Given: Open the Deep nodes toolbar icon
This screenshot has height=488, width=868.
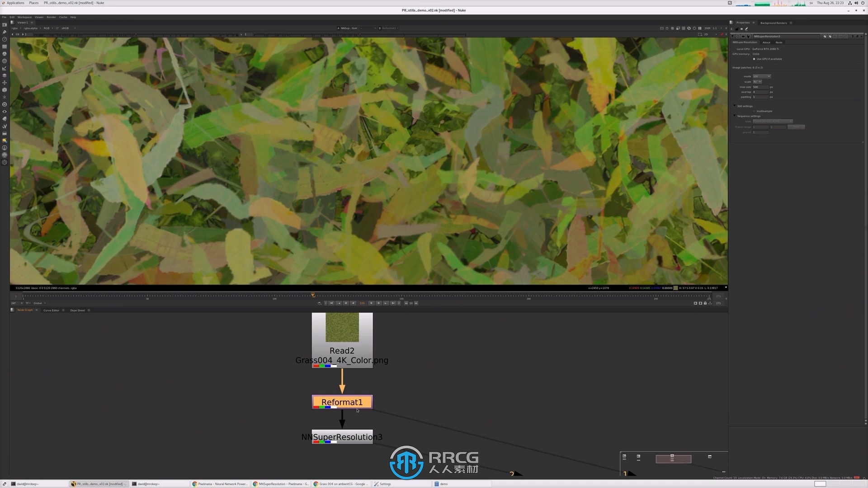Looking at the screenshot, I should click(5, 104).
